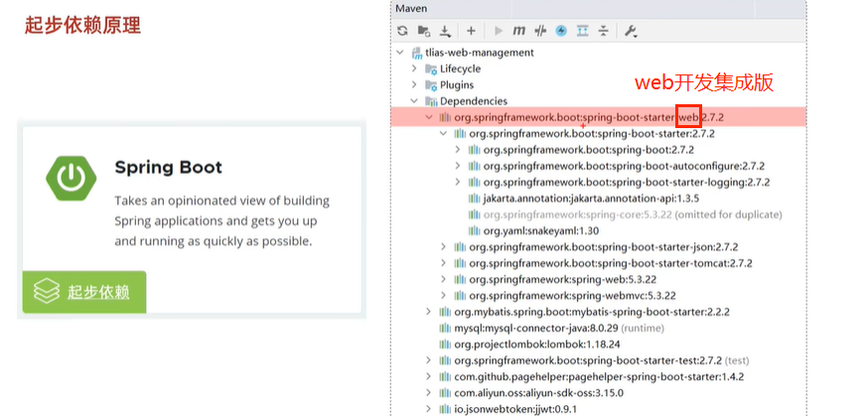Click Add Maven Projects plus icon
The width and height of the screenshot is (868, 416).
[471, 31]
